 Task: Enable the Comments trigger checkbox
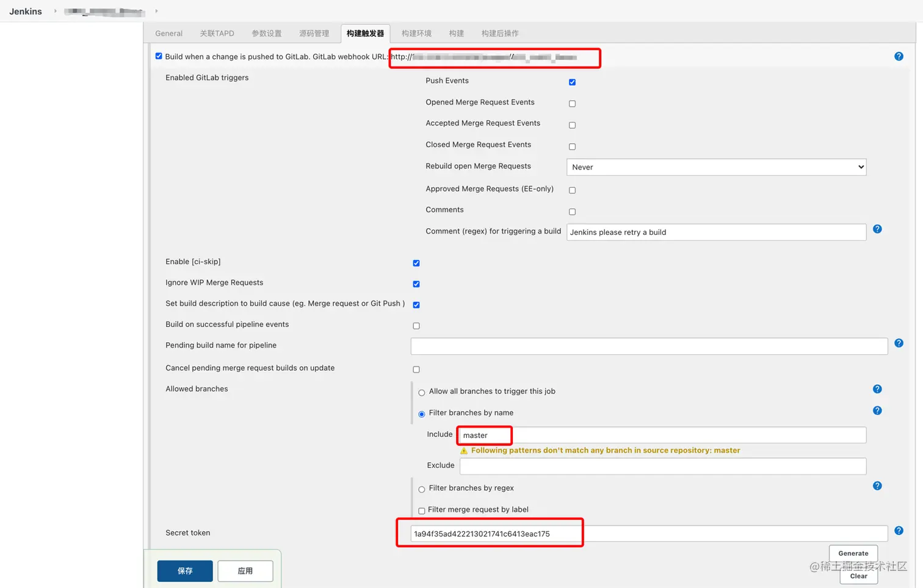click(572, 212)
